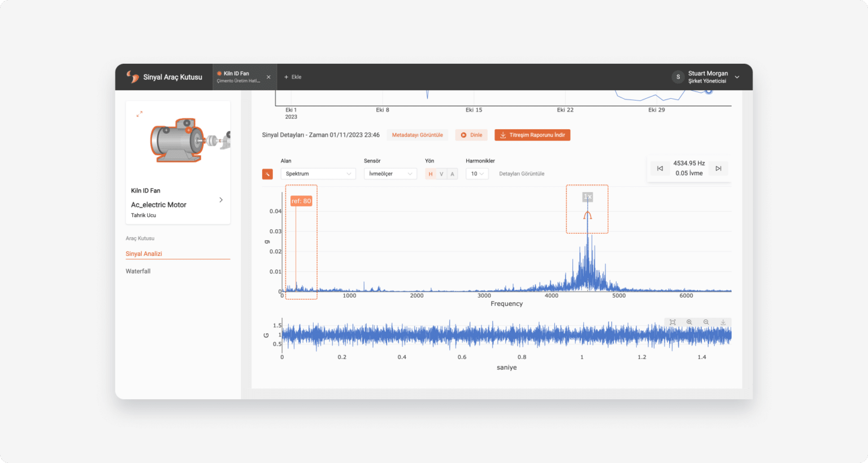Select Waterfall in the left sidebar
Screen dimensions: 868x463
(x=138, y=271)
